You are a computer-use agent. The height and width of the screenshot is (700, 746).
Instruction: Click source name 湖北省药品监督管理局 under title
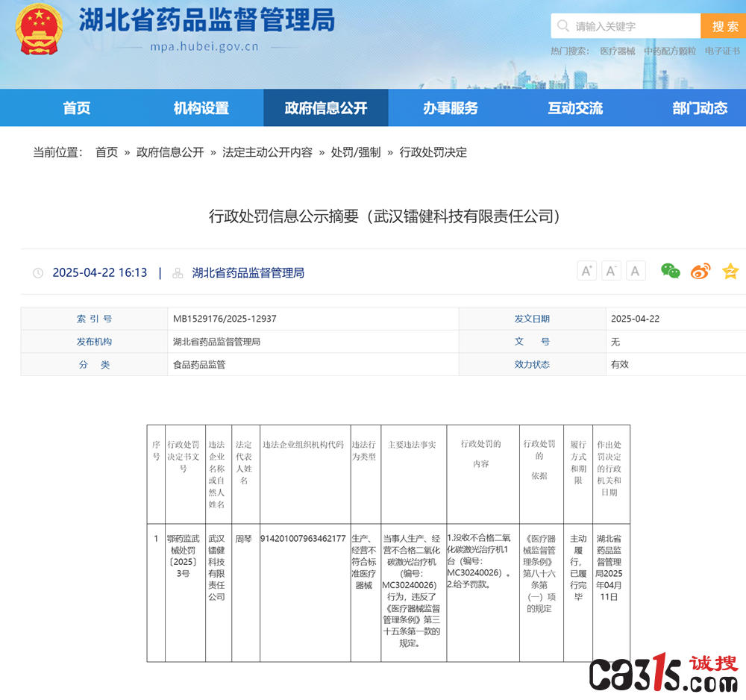[248, 272]
